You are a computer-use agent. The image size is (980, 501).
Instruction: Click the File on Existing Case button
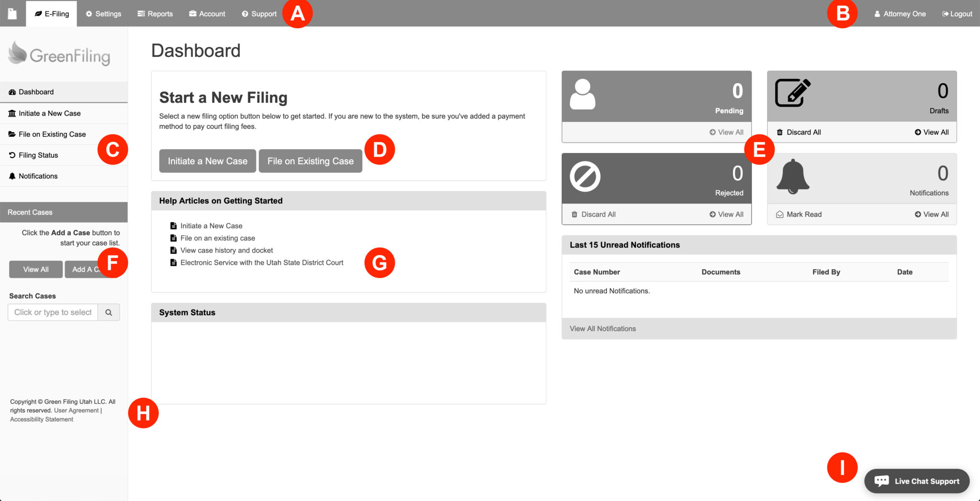tap(310, 161)
